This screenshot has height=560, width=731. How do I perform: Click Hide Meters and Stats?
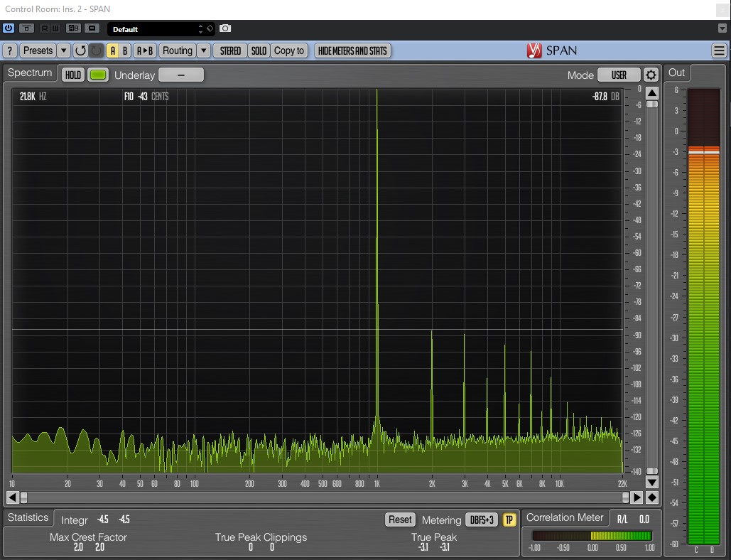(x=352, y=50)
